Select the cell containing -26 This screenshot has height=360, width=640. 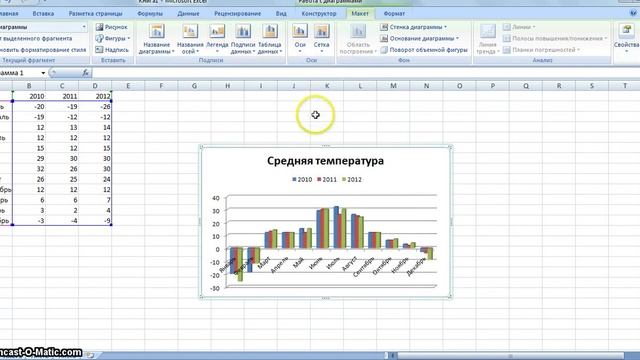pyautogui.click(x=95, y=107)
